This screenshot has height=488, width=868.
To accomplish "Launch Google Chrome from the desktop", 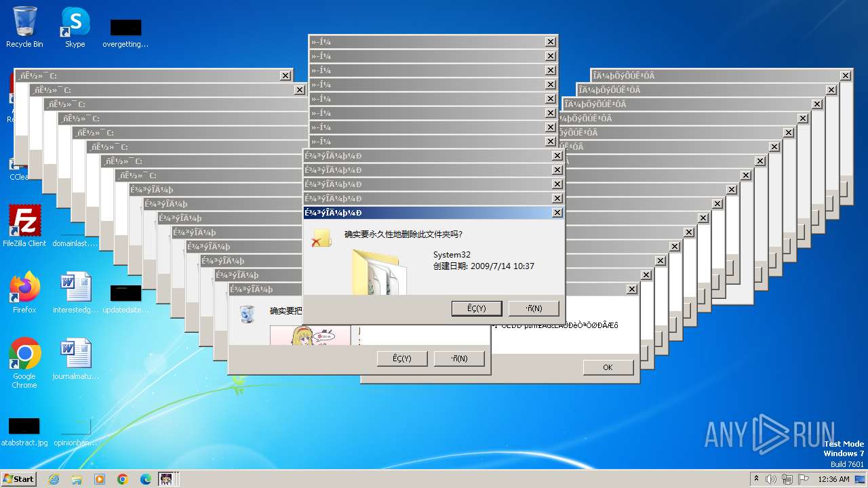I will pos(24,363).
